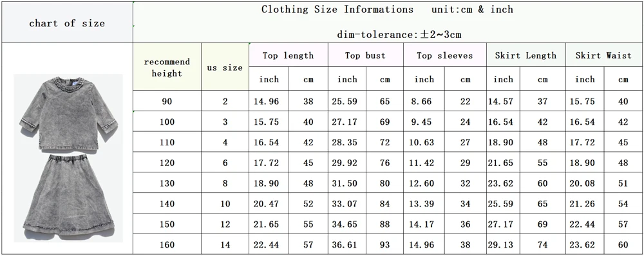The width and height of the screenshot is (644, 256).
Task: Select the height 130 row cell
Action: click(x=167, y=183)
